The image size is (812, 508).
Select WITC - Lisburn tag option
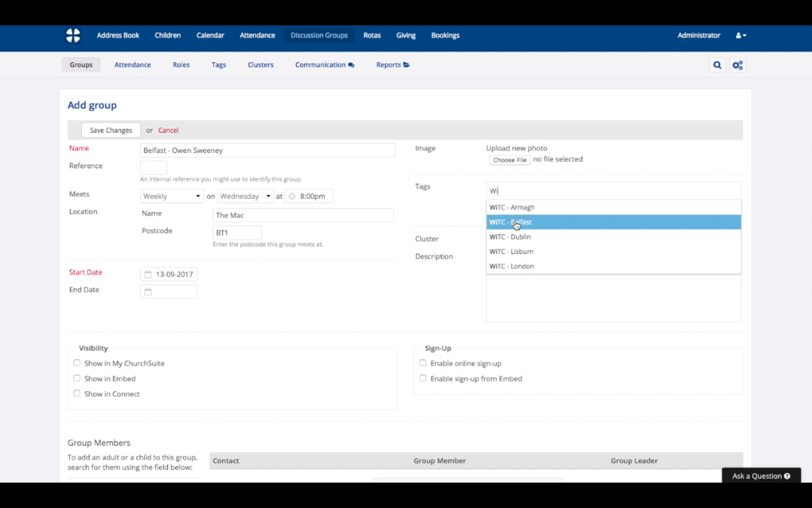click(614, 251)
